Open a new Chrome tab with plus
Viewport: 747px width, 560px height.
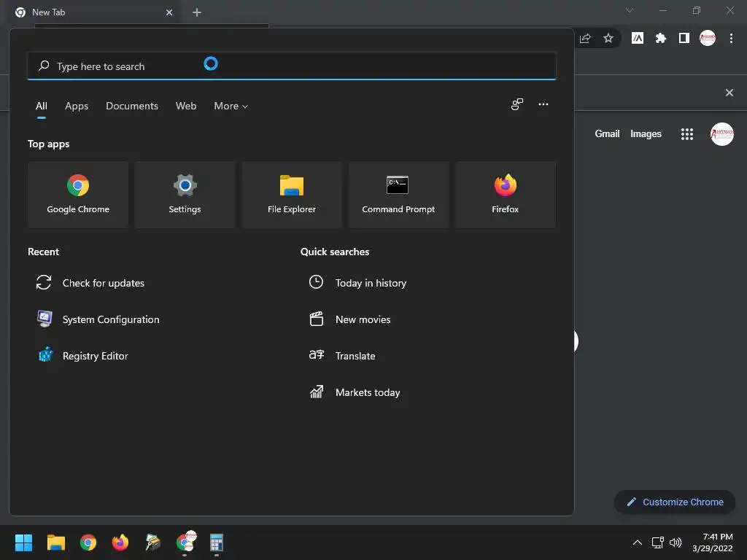(197, 12)
